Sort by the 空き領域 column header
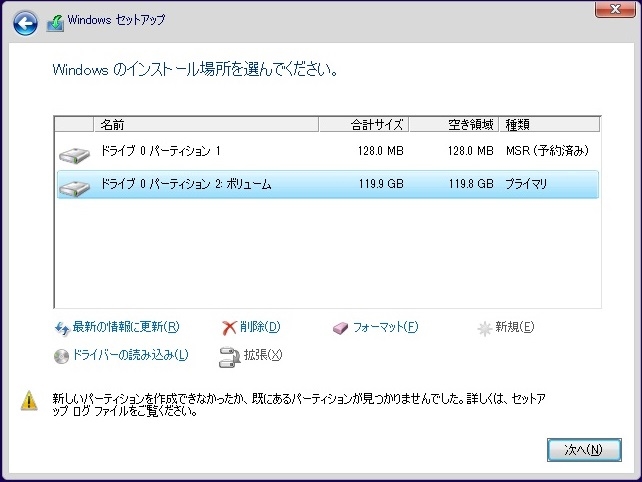Screen dimensions: 642x482 coord(454,124)
